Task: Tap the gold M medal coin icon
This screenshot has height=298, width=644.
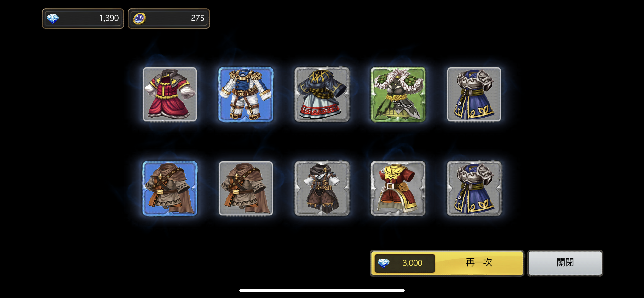Action: coord(139,18)
